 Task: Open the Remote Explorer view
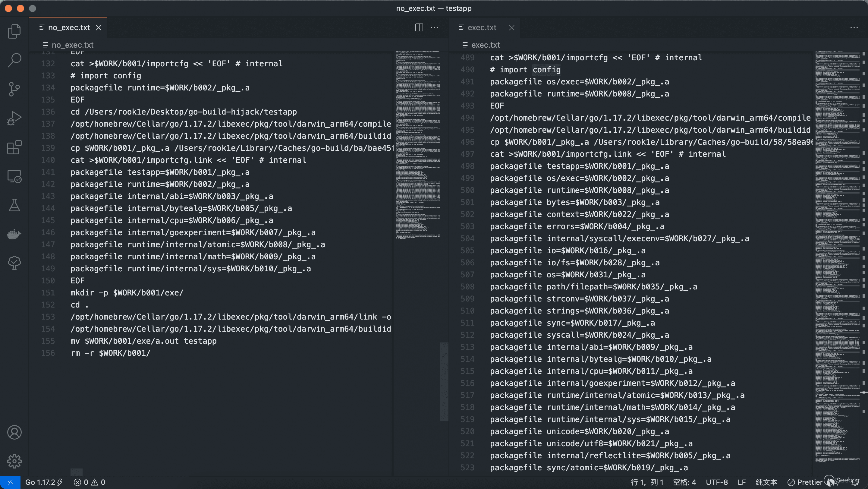14,176
